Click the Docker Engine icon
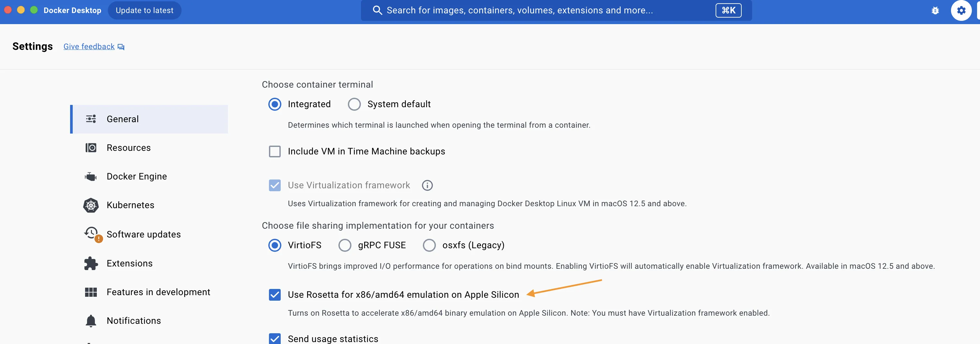Image resolution: width=980 pixels, height=344 pixels. [x=91, y=177]
